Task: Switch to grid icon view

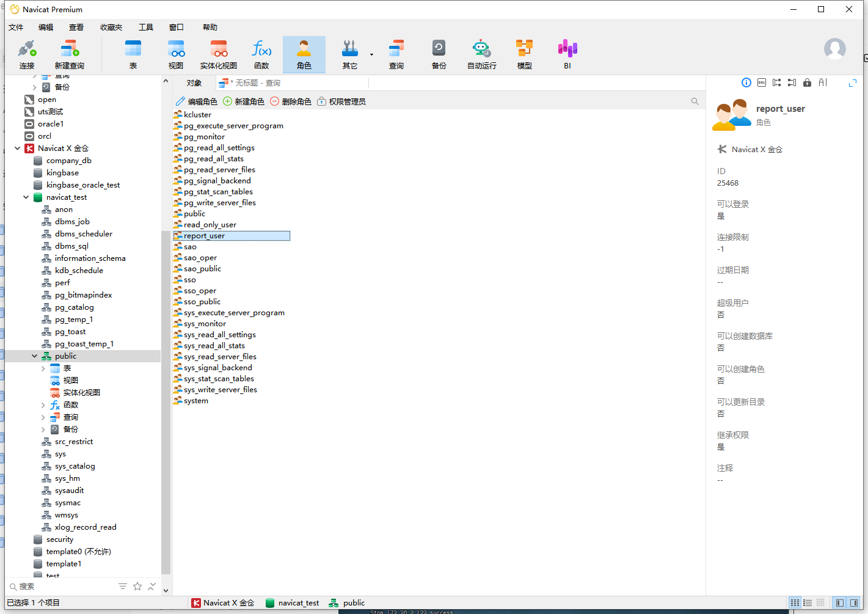Action: [795, 603]
